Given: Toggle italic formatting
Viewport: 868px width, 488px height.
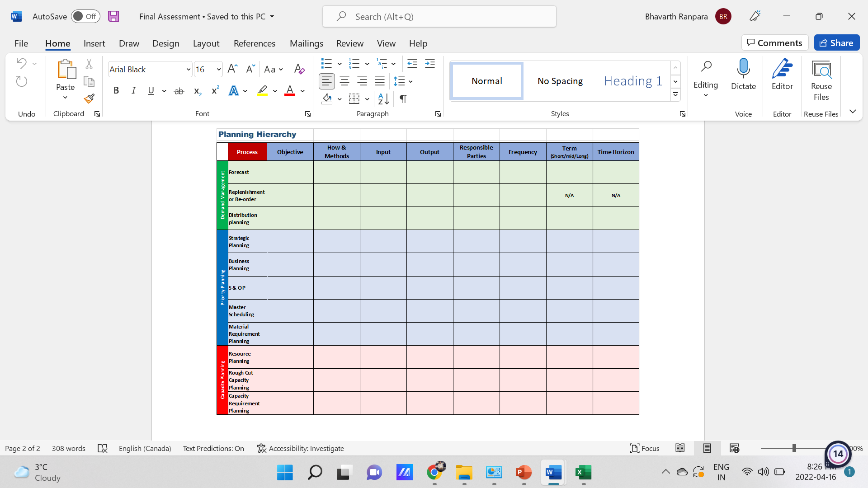Looking at the screenshot, I should point(133,90).
